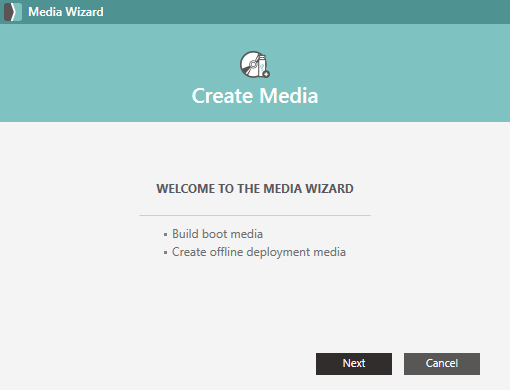Select the Build boot media line
The width and height of the screenshot is (510, 390).
tap(217, 234)
